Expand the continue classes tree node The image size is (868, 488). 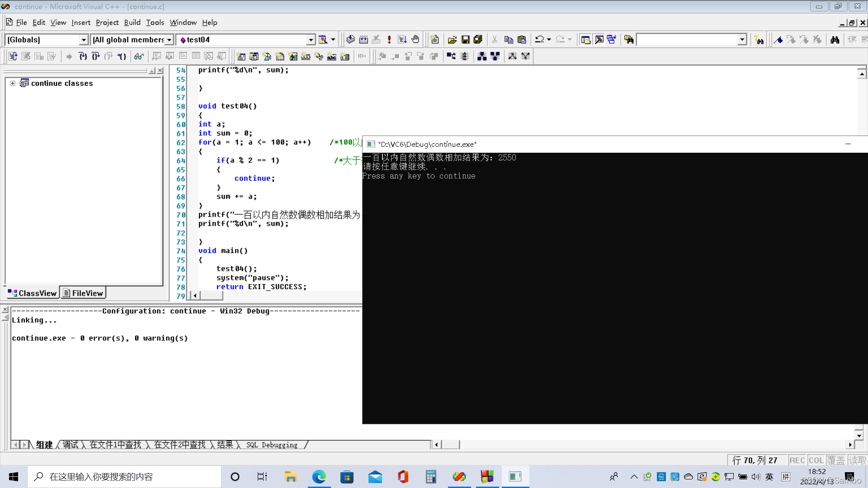[13, 83]
